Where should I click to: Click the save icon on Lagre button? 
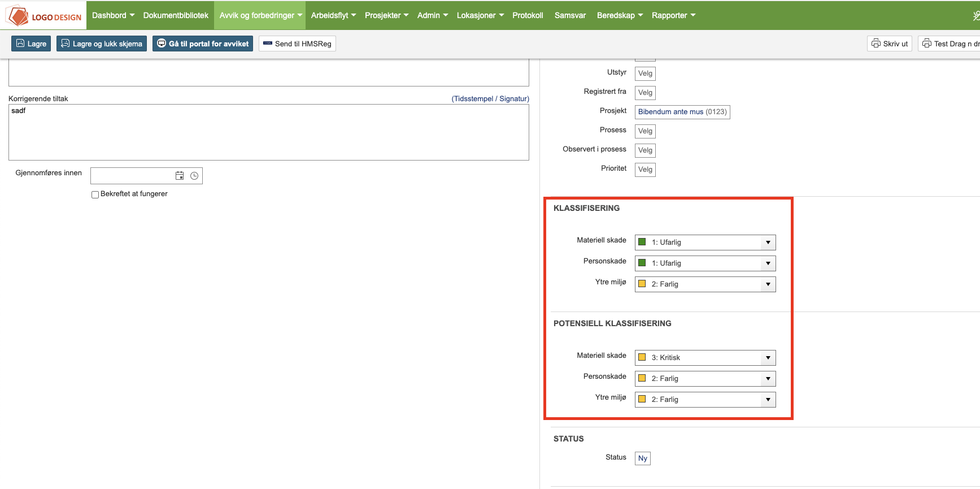pos(20,44)
